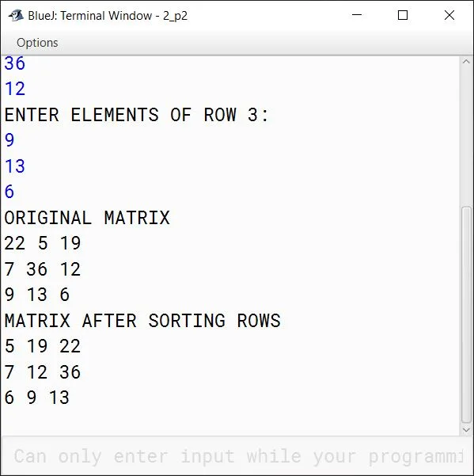474x476 pixels.
Task: Maximize the Terminal Window
Action: (x=403, y=15)
